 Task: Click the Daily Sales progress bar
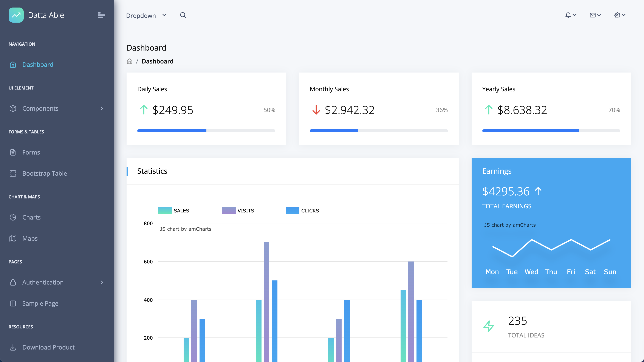tap(206, 131)
